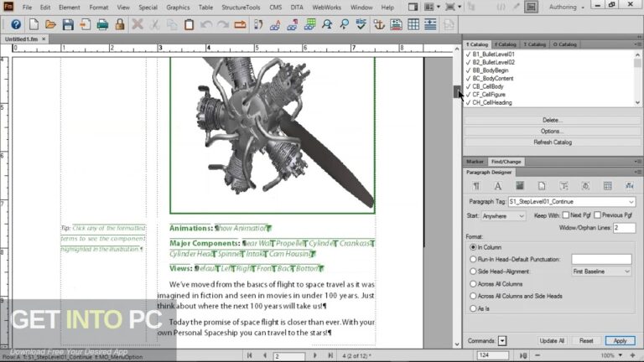The image size is (644, 362).
Task: Open the Format menu
Action: click(99, 8)
